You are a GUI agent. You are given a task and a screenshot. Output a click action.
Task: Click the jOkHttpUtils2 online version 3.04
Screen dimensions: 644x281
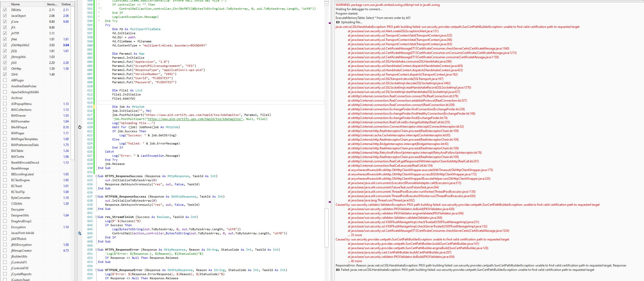(66, 45)
